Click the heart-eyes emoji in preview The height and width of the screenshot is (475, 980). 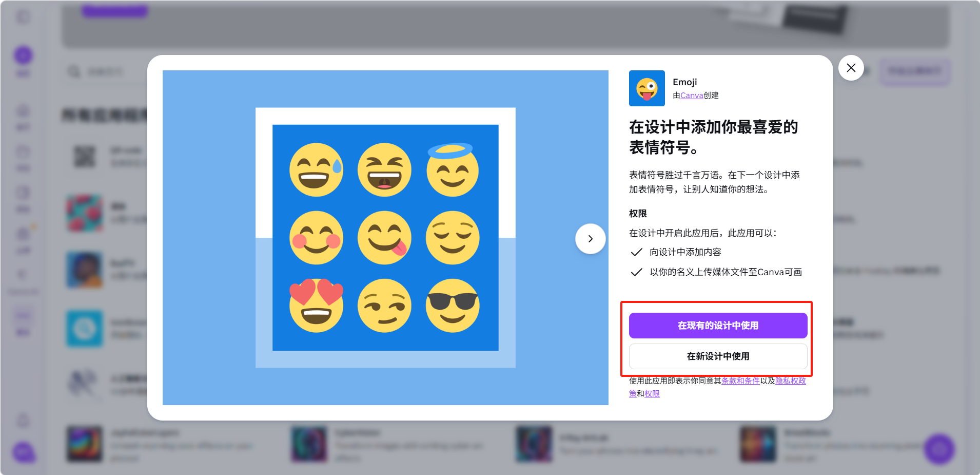[316, 306]
